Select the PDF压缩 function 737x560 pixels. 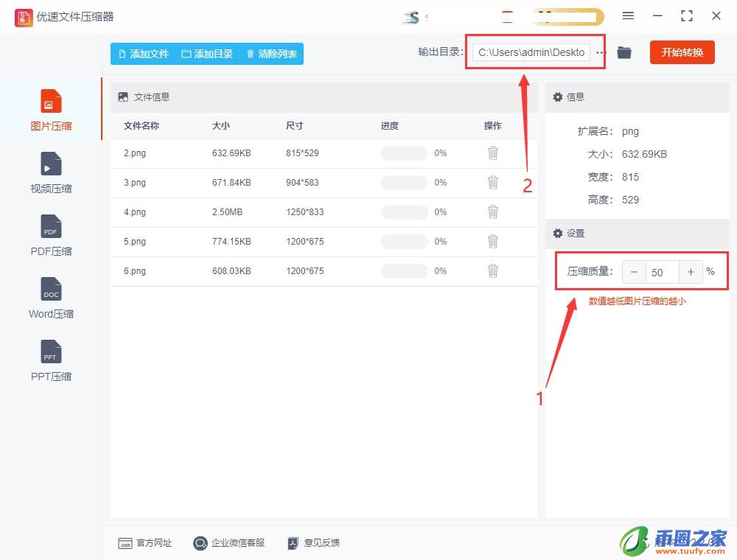(x=51, y=235)
